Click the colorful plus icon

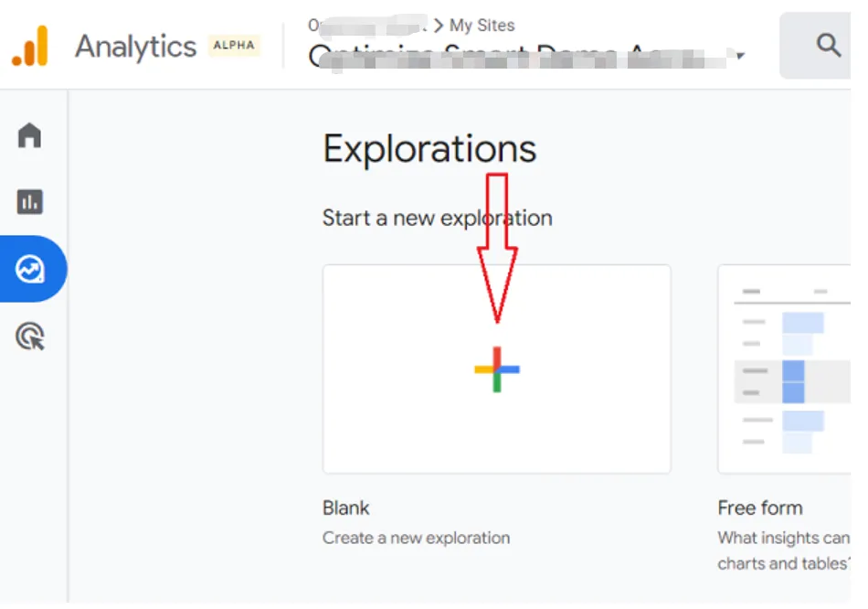pos(497,369)
